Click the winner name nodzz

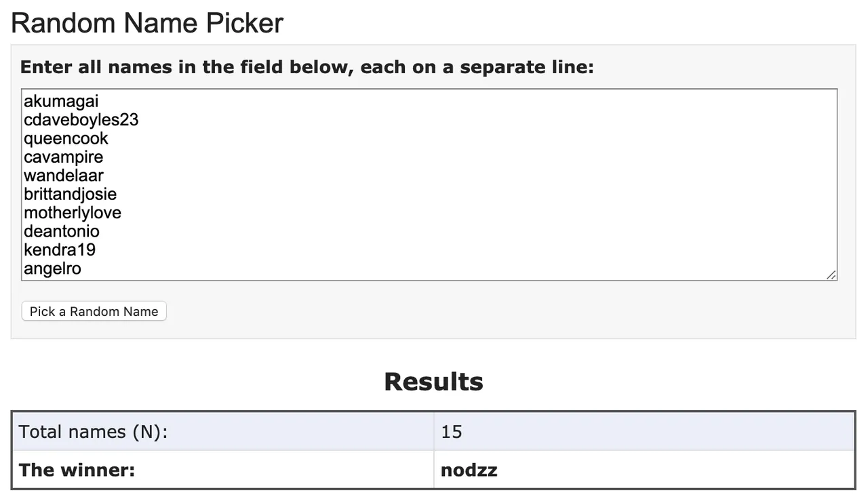(469, 470)
